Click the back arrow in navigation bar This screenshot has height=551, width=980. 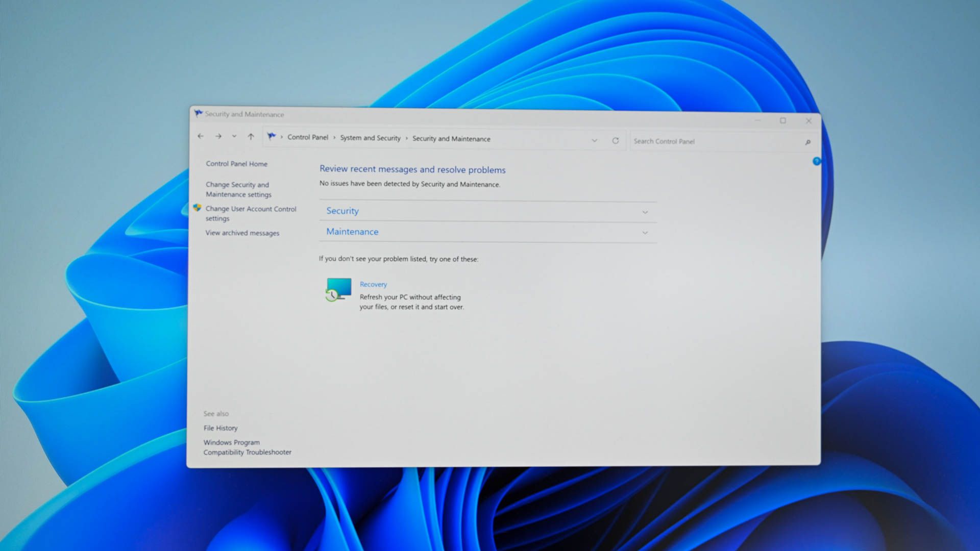[201, 136]
